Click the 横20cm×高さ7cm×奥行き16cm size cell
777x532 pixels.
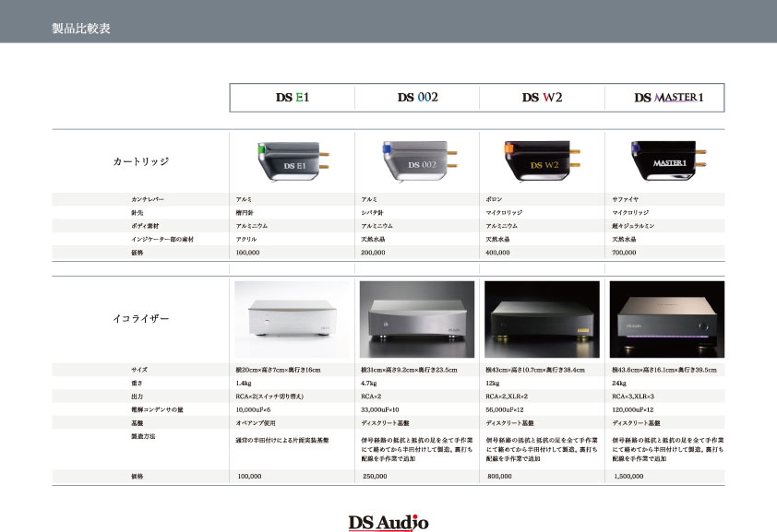click(279, 370)
